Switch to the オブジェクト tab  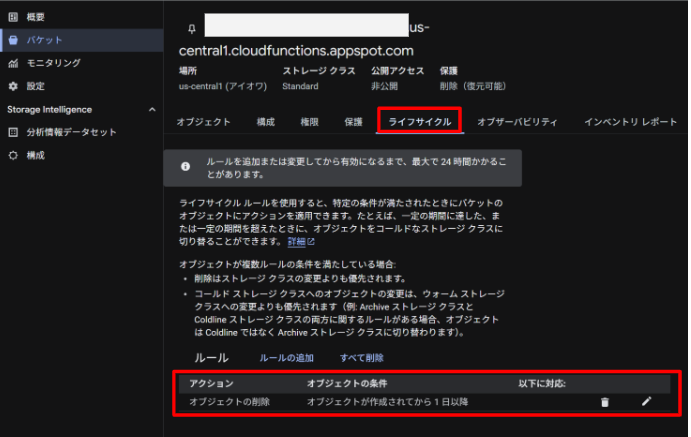203,122
